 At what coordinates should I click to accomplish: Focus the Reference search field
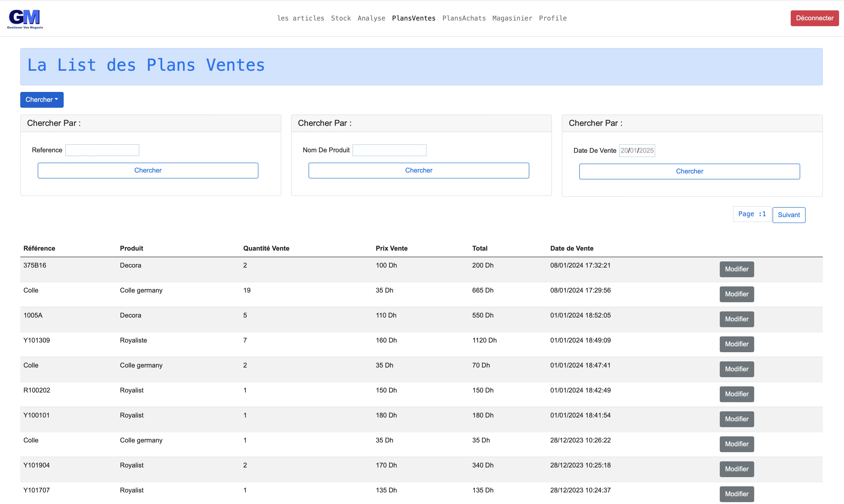[102, 150]
